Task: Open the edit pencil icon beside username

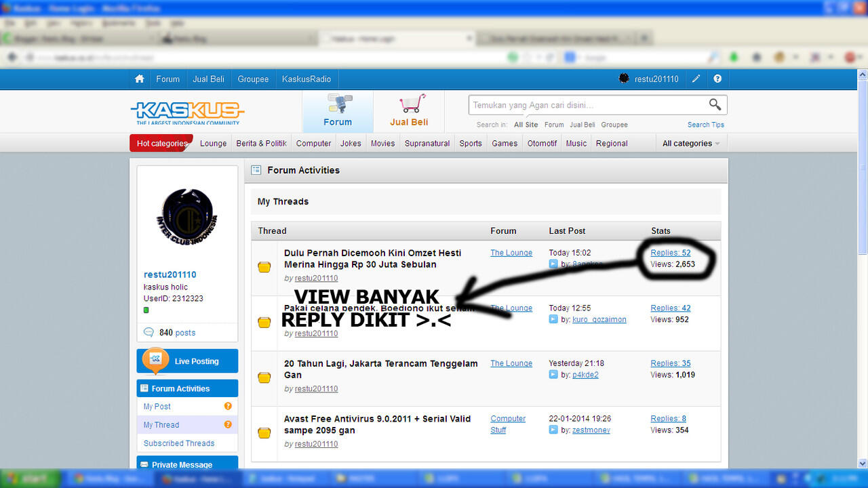Action: (696, 79)
